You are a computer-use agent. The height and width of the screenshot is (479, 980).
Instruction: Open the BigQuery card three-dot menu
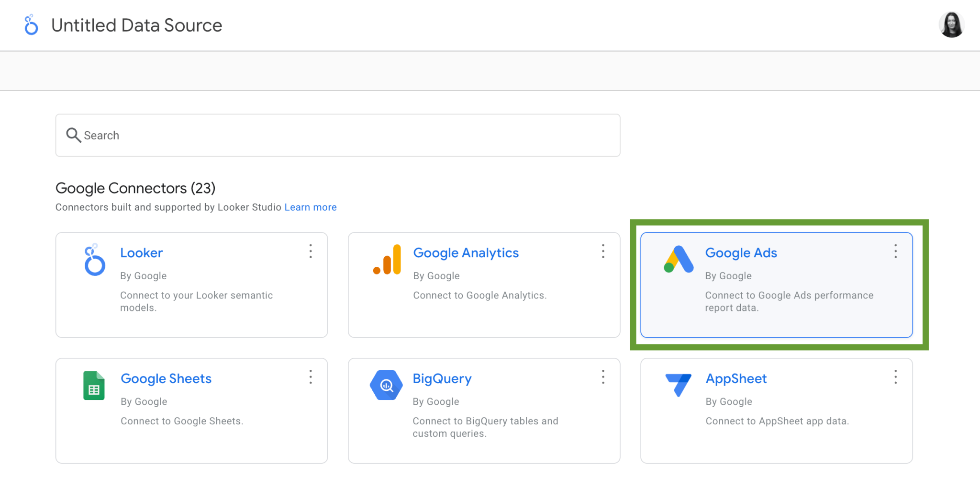click(603, 377)
